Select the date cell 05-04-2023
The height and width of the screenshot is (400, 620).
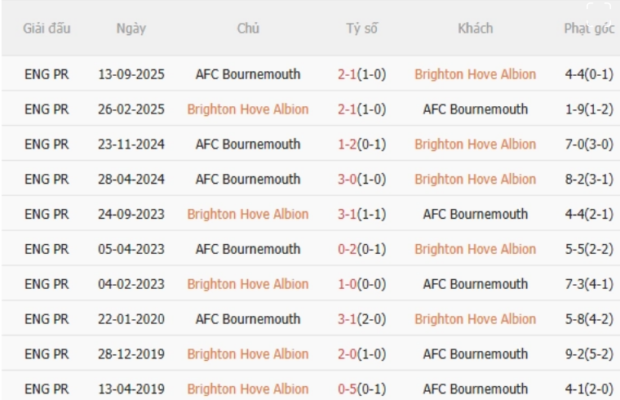pos(131,249)
